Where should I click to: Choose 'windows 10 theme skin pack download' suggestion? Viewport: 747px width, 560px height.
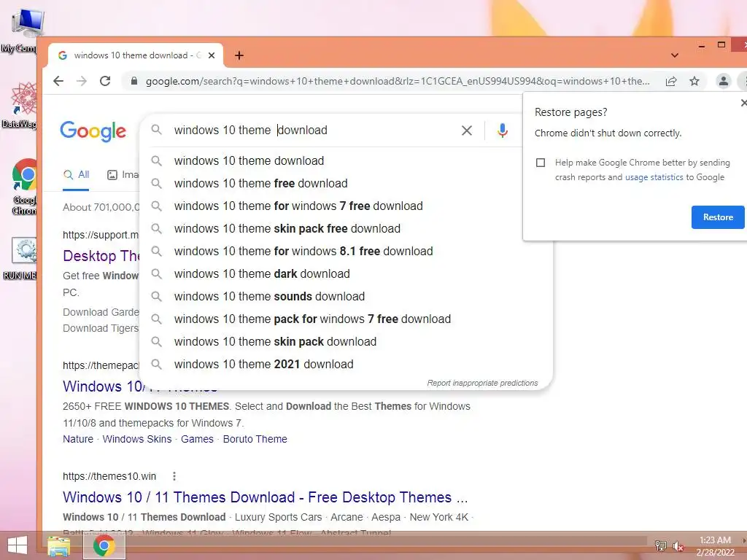[x=347, y=342]
